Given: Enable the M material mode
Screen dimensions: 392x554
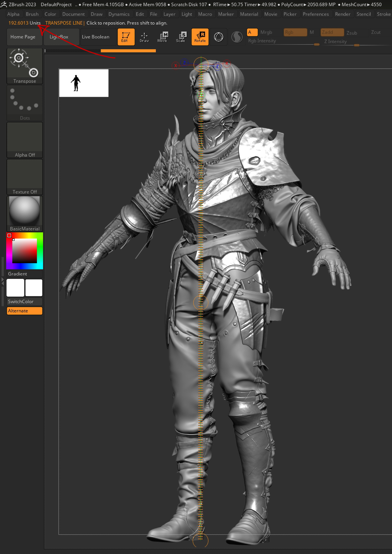Looking at the screenshot, I should [x=312, y=32].
